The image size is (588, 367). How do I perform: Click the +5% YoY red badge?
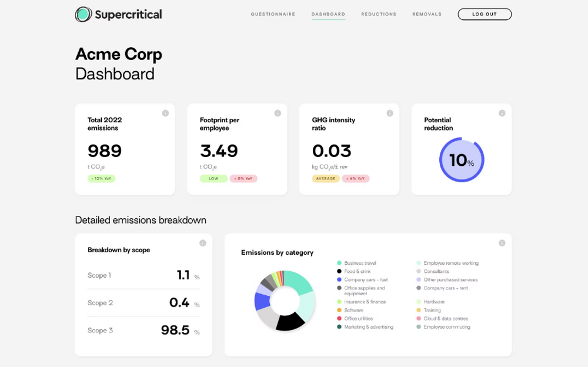[243, 179]
